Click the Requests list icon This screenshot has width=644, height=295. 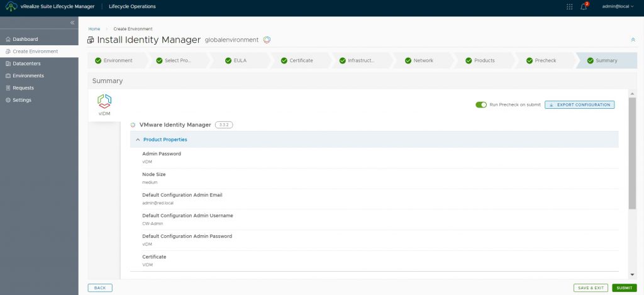8,88
